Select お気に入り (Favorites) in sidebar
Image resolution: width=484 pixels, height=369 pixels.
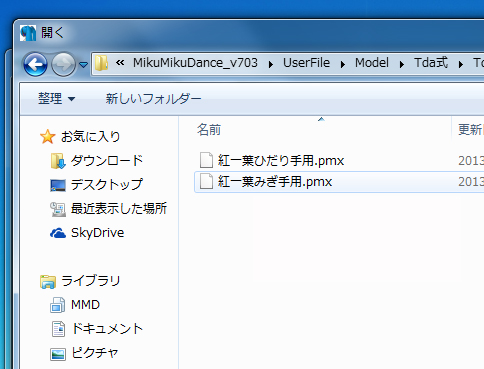90,137
